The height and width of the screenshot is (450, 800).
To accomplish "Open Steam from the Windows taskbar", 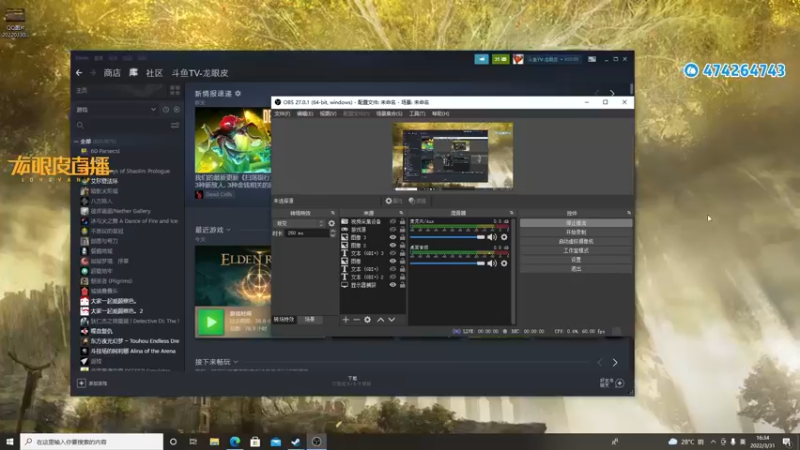I will click(x=296, y=441).
